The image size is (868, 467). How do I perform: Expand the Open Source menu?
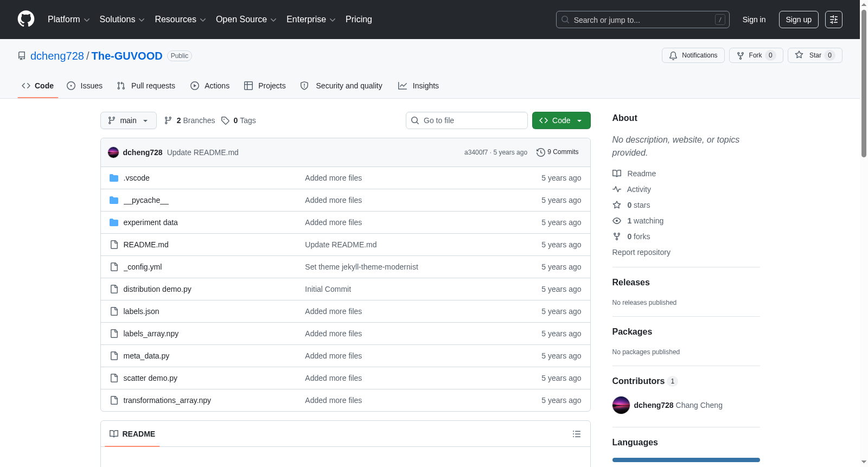[246, 20]
